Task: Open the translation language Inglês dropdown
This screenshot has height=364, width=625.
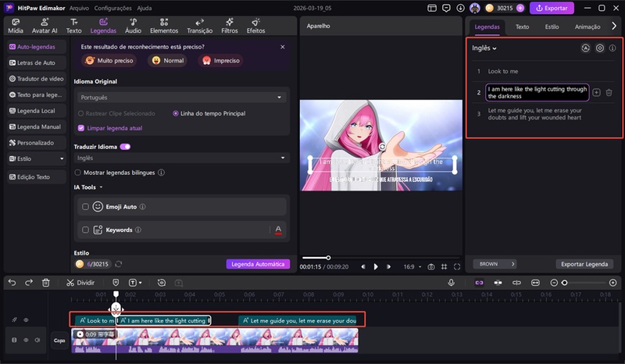Action: point(182,158)
